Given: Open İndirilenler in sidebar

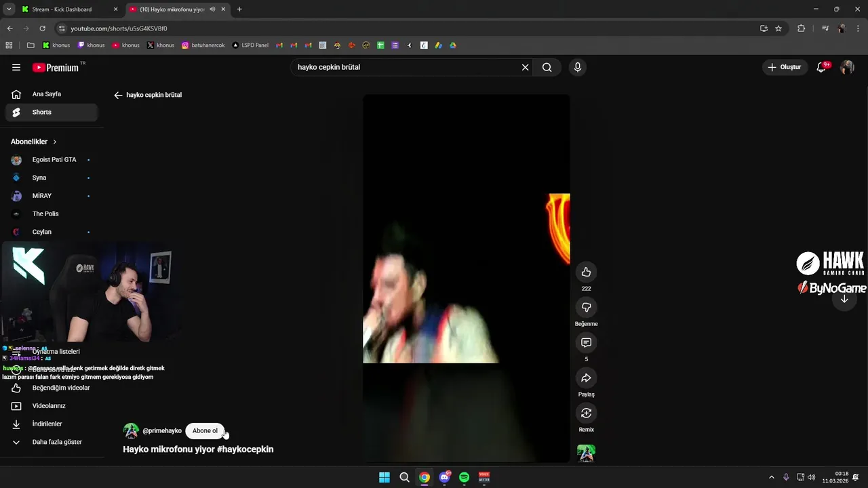Looking at the screenshot, I should pos(52,424).
